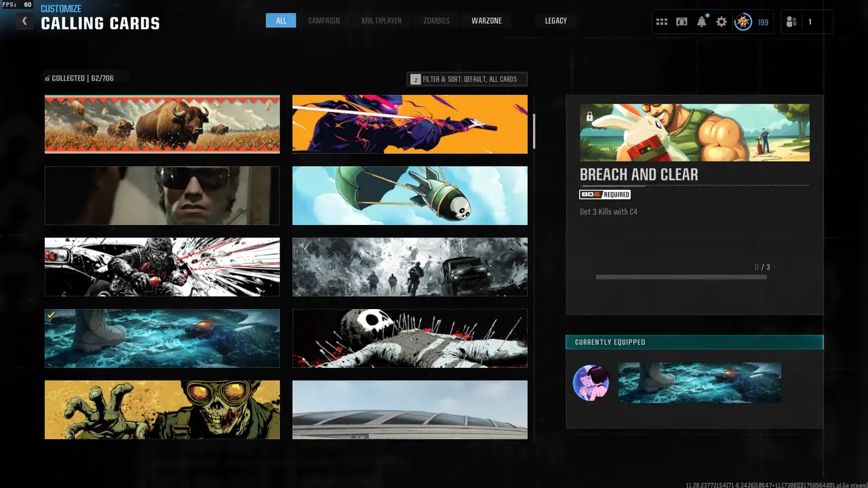Select the All tab
This screenshot has width=868, height=488.
pos(281,21)
